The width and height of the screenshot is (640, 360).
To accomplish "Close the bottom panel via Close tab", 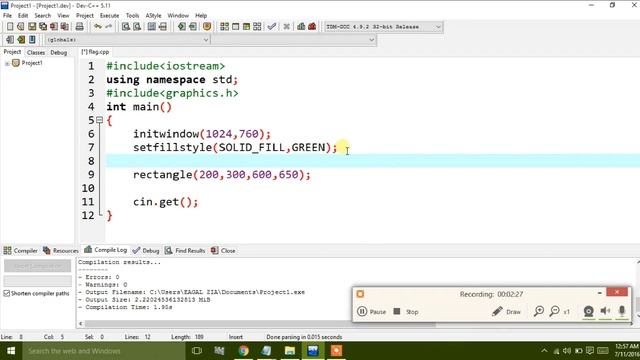I will pos(223,251).
